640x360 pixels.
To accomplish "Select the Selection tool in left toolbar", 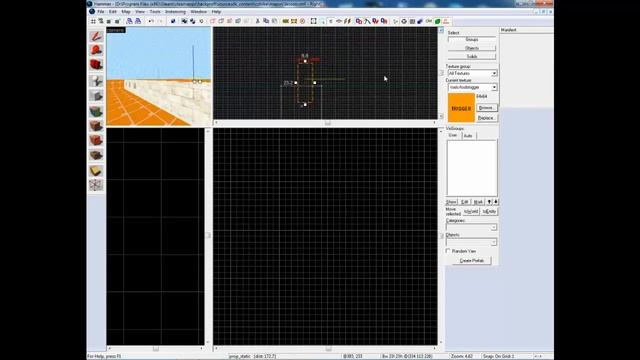I will point(96,36).
